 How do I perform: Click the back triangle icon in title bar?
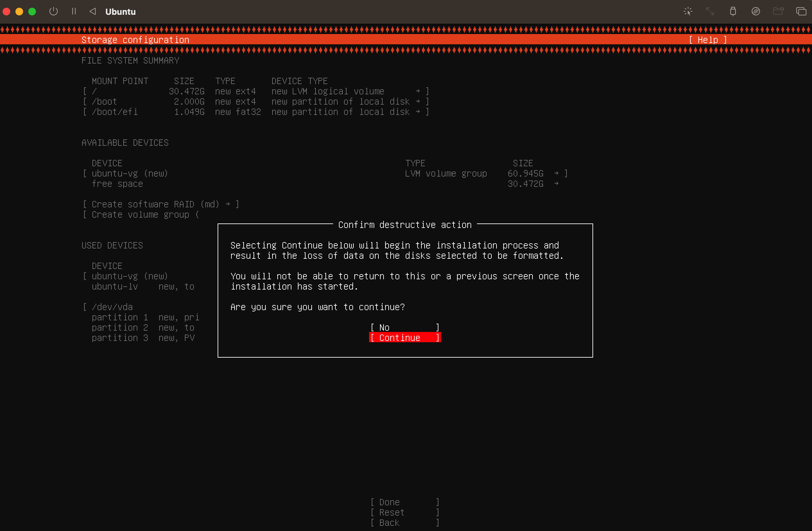pyautogui.click(x=92, y=11)
